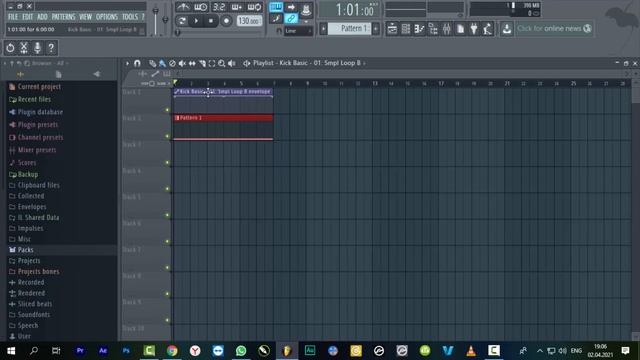Open Chrome from the Windows taskbar
This screenshot has width=640, height=360.
click(x=172, y=351)
